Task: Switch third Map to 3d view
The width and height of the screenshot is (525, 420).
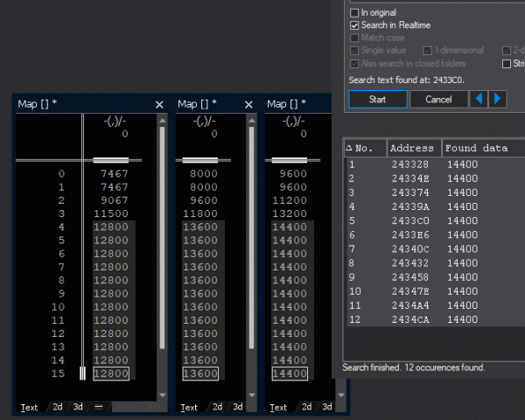Action: click(327, 407)
